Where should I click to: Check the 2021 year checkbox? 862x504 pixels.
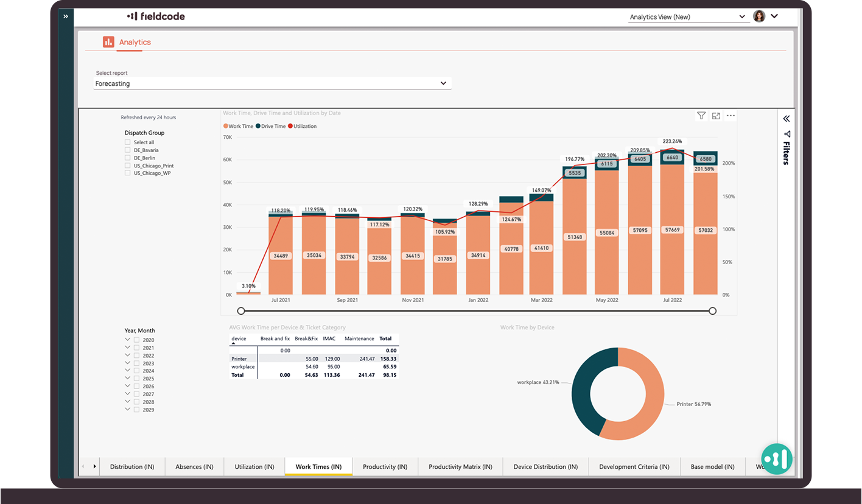tap(137, 348)
